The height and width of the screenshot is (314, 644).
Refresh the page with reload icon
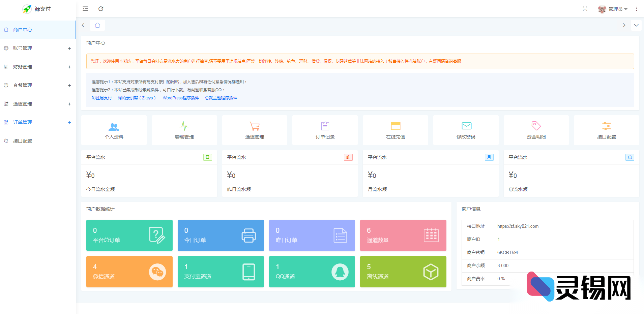(x=101, y=9)
